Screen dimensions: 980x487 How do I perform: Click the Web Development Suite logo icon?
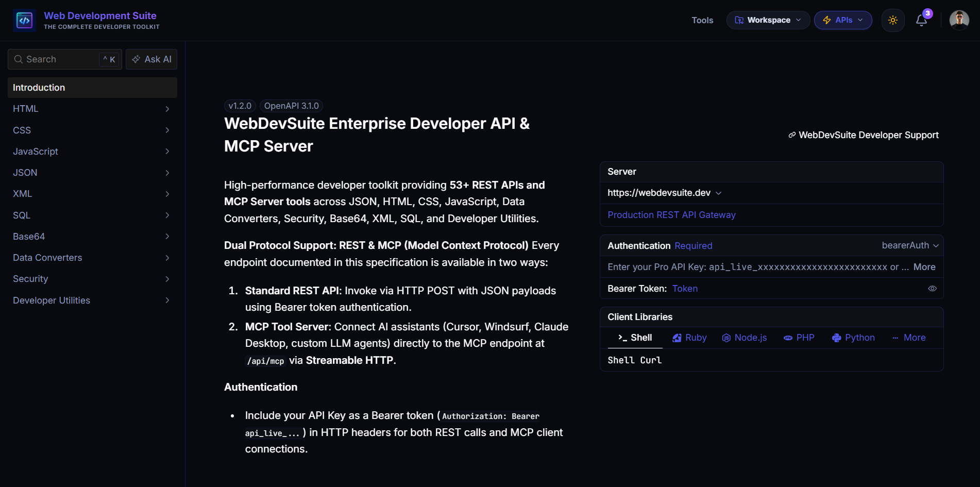24,20
